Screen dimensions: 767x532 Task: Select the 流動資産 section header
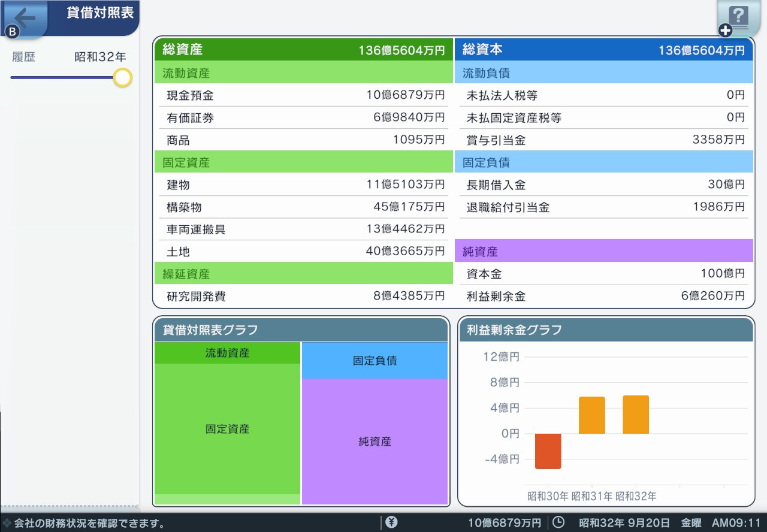click(304, 72)
